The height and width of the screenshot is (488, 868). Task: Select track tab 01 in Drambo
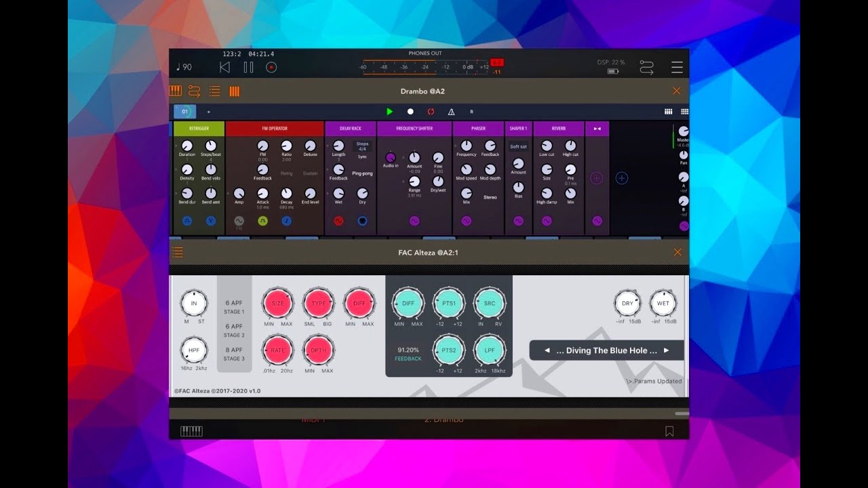pos(184,111)
